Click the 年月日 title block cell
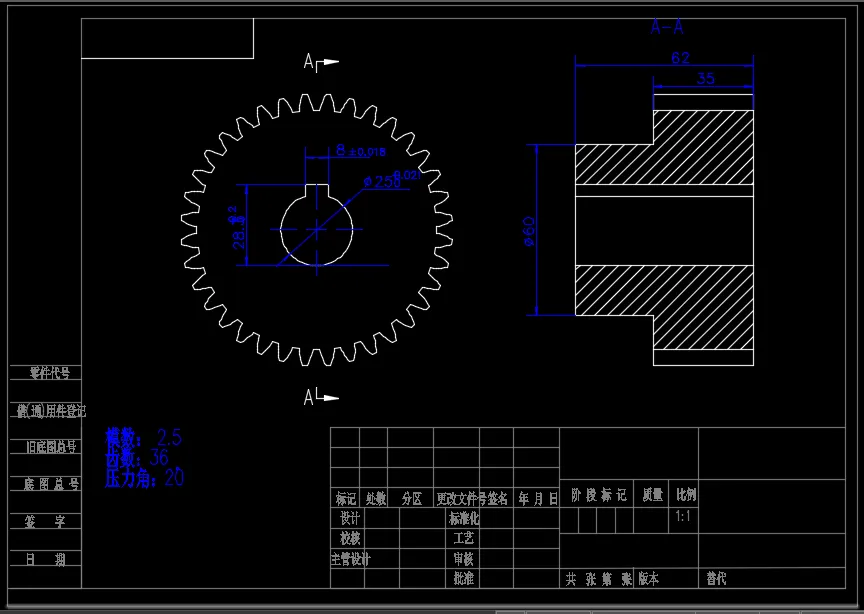This screenshot has width=864, height=614. pos(538,499)
